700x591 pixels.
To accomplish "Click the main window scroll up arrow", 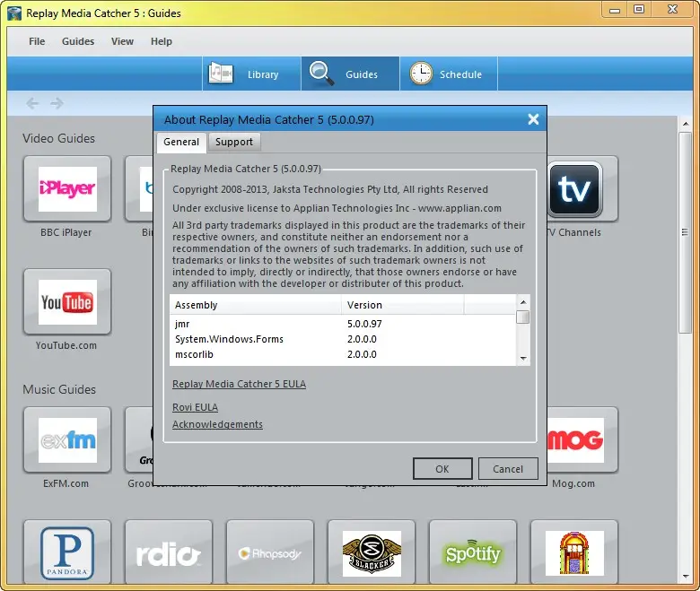I will click(x=686, y=123).
